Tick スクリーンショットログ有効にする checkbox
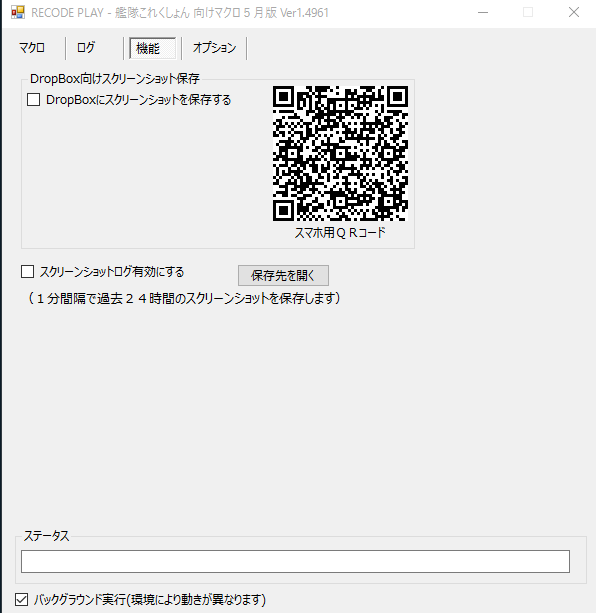 [27, 272]
